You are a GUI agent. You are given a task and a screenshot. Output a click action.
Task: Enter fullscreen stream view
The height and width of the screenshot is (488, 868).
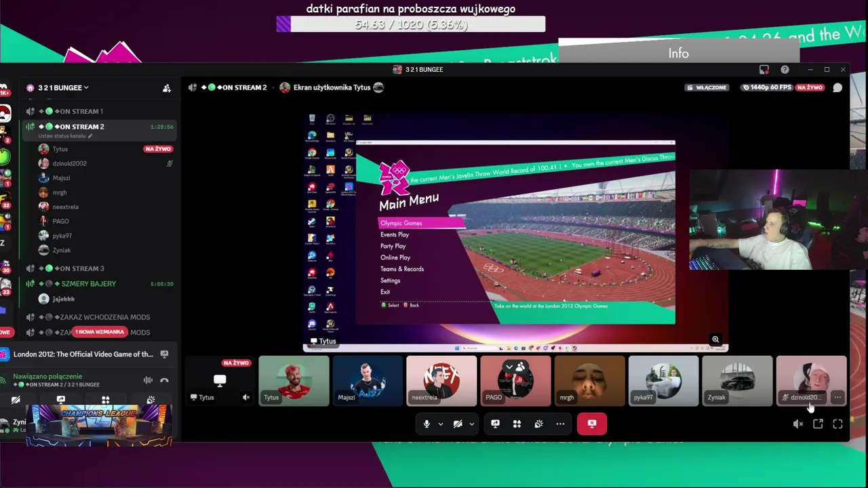tap(837, 424)
